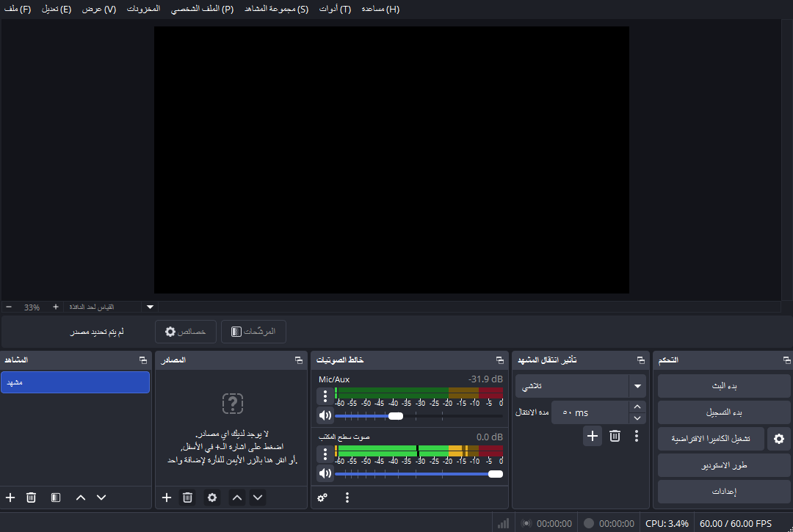Viewport: 793px width, 532px height.
Task: Open advanced audio settings gear in the mixer
Action: (322, 498)
